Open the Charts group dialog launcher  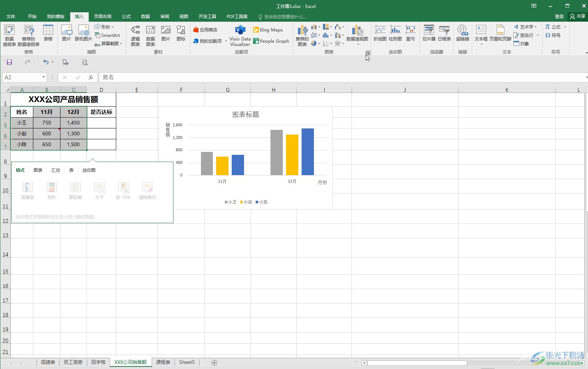[x=368, y=53]
